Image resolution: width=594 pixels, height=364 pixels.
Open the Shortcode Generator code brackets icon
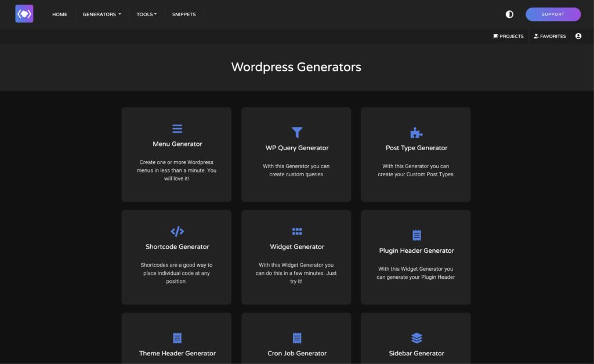[x=176, y=230]
